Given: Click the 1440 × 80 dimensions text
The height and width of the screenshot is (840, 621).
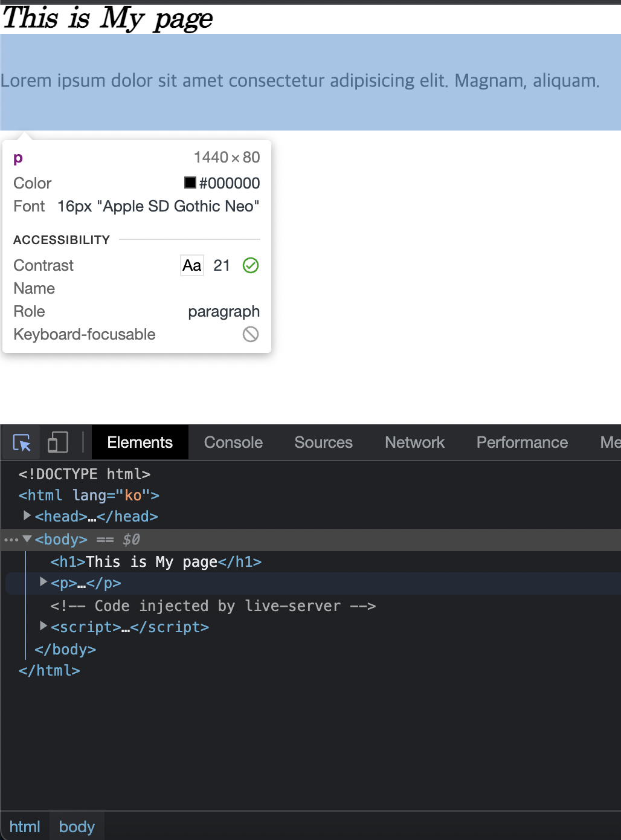Looking at the screenshot, I should 227,157.
